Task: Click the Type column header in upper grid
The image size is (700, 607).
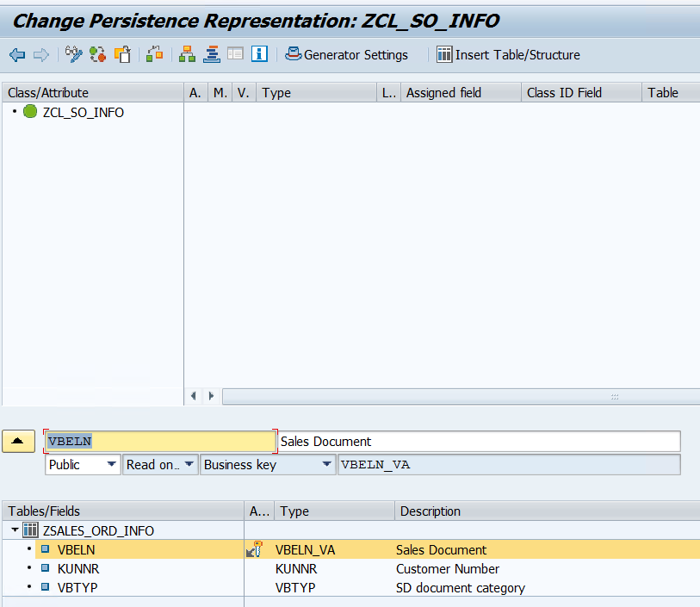Action: tap(316, 92)
